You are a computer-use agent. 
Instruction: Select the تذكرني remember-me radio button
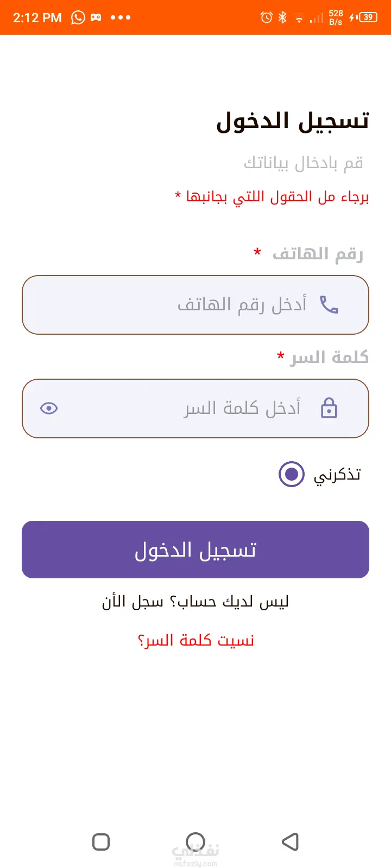point(292,474)
